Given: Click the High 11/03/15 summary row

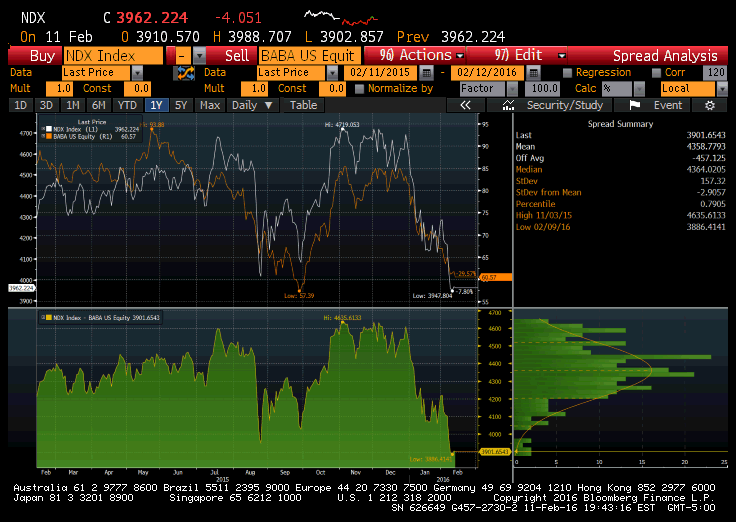Looking at the screenshot, I should click(x=621, y=215).
